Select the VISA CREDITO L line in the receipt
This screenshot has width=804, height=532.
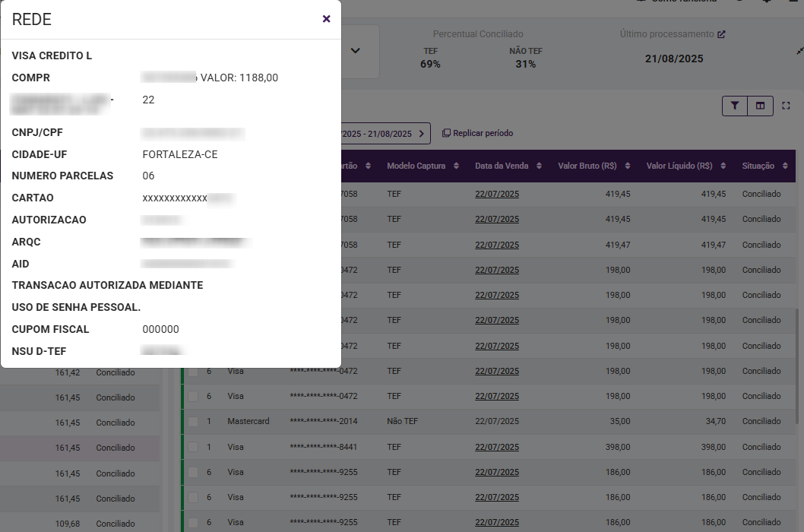click(x=52, y=56)
